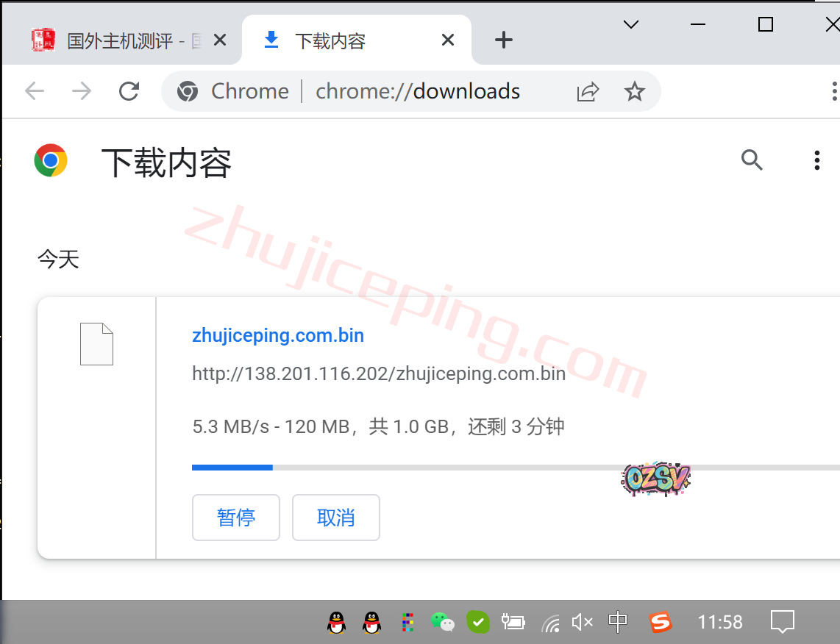Open the downloads page more-actions menu
The width and height of the screenshot is (840, 644).
(x=816, y=160)
